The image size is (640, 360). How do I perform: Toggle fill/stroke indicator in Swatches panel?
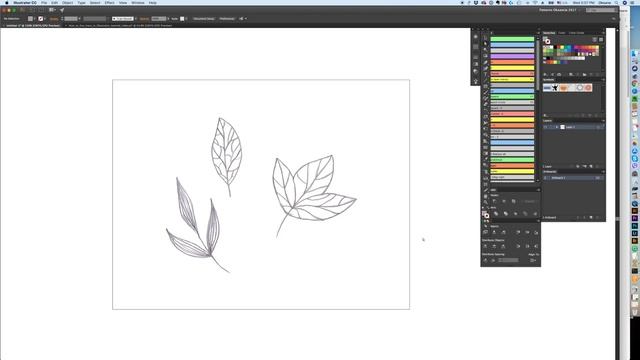(547, 40)
